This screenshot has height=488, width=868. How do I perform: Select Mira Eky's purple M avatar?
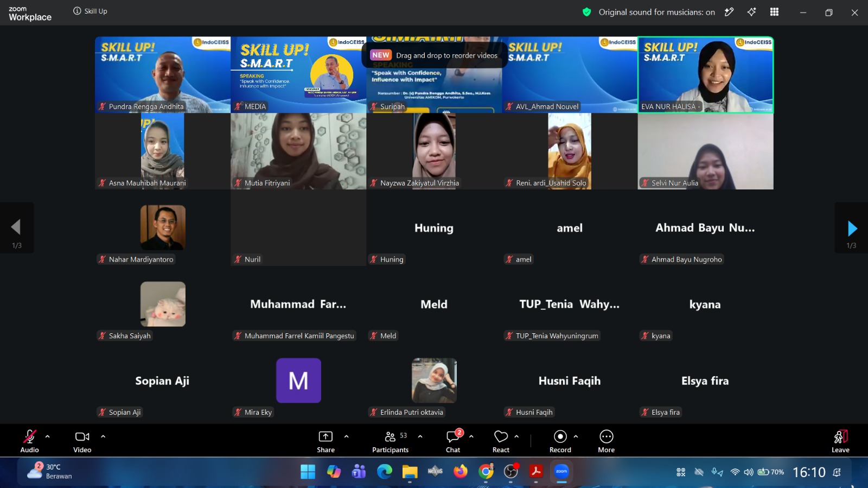(298, 381)
